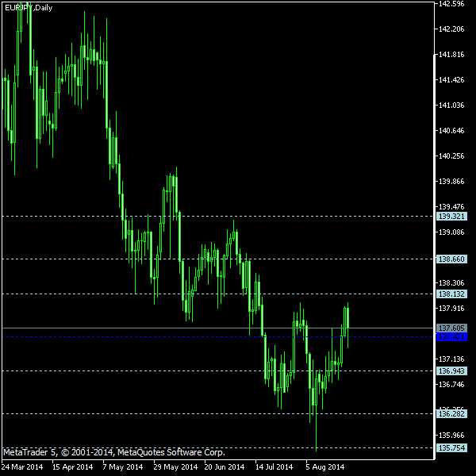Click the 14 Jul 2014 date label
The width and height of the screenshot is (476, 476).
[x=274, y=467]
